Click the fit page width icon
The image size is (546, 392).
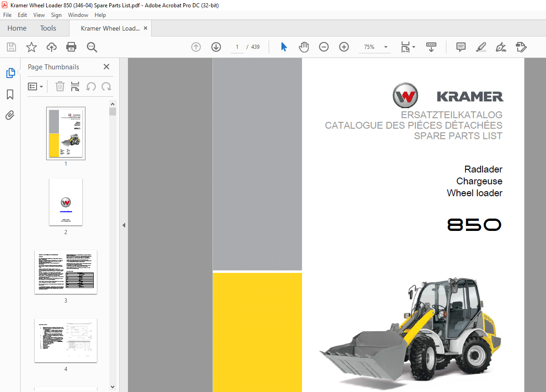[405, 47]
